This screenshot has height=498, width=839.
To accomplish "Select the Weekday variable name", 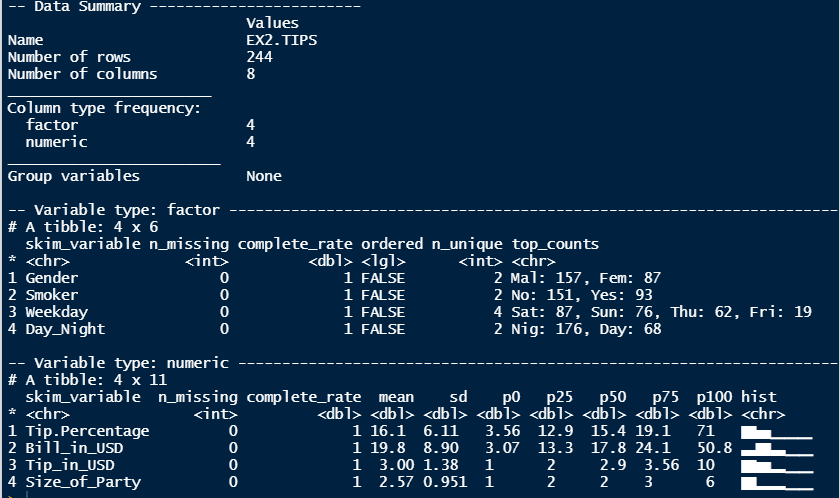I will coord(55,312).
